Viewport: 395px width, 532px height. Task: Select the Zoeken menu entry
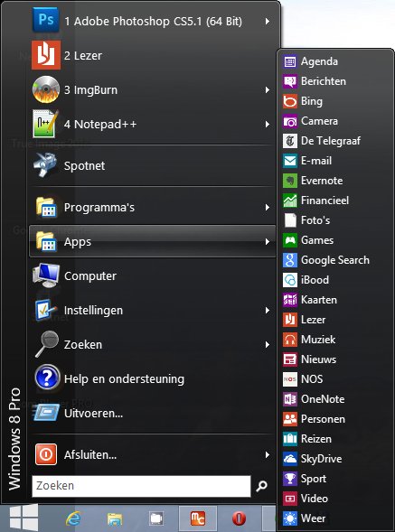pos(152,344)
